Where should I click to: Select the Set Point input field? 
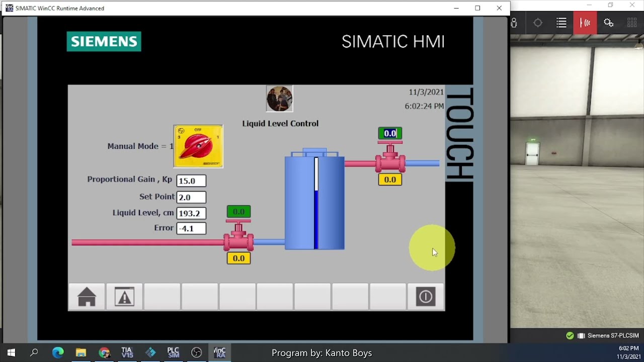pos(191,197)
